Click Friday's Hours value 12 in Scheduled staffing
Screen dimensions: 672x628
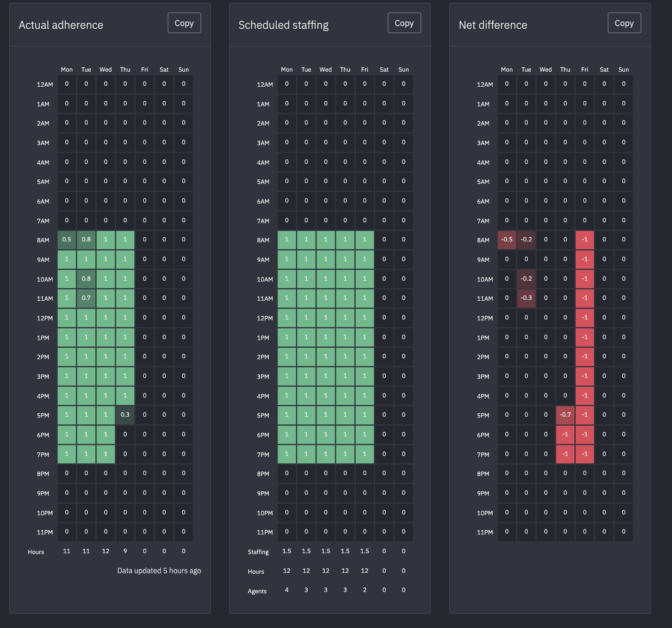(x=364, y=571)
